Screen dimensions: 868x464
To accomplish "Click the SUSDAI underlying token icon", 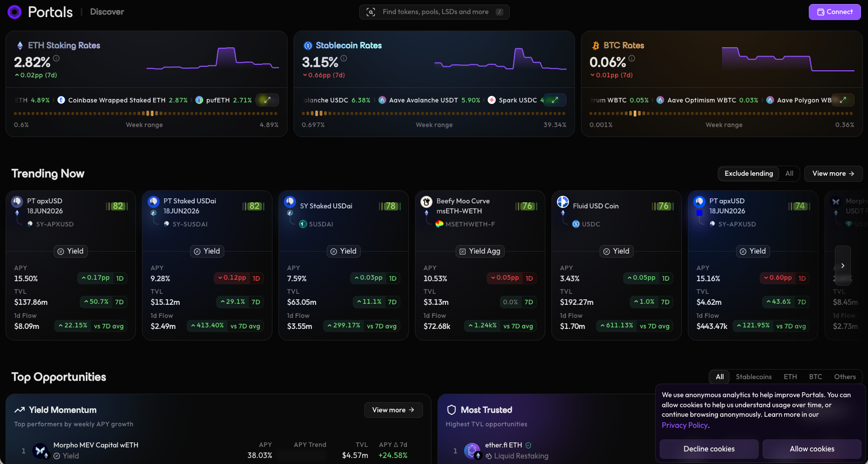I will pos(303,224).
